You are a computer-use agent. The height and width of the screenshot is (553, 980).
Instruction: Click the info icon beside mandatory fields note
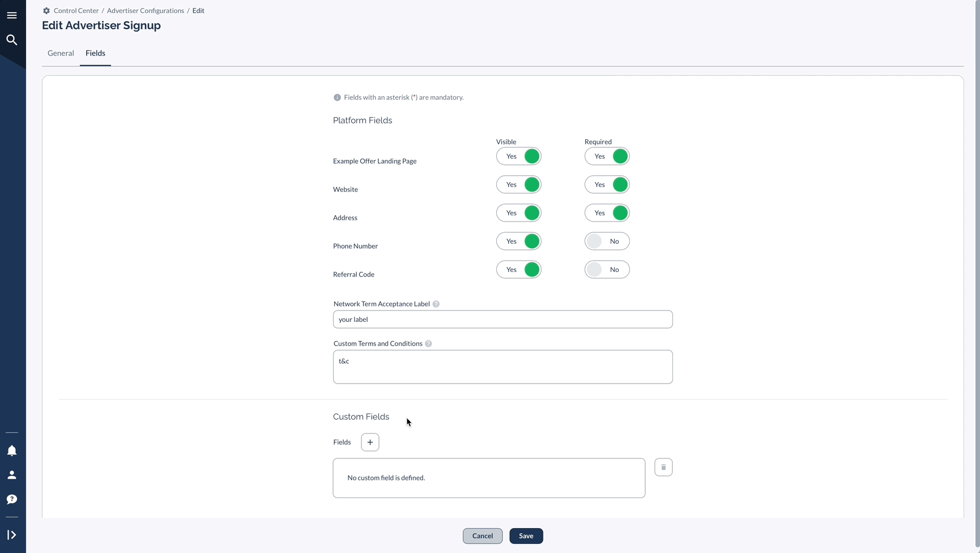point(337,97)
